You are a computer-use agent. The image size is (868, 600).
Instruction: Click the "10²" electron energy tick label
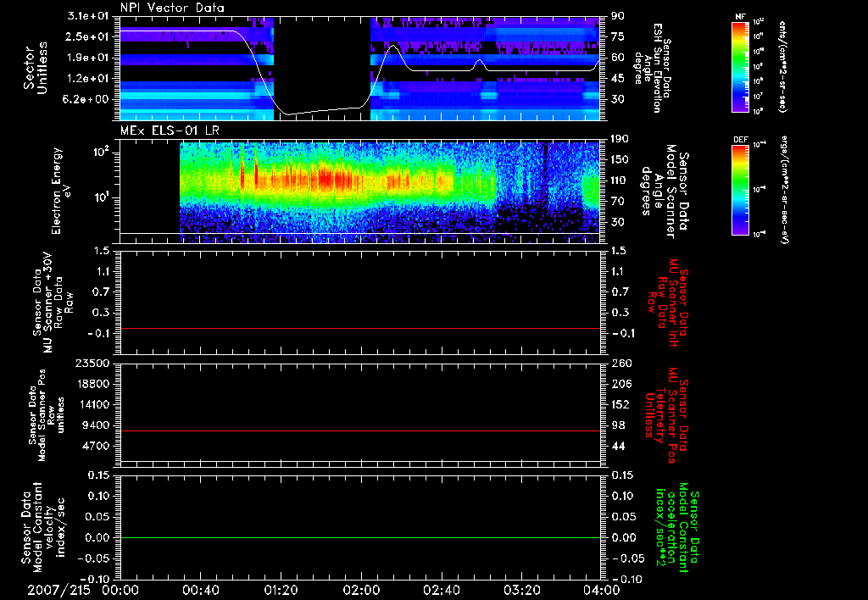(x=100, y=152)
